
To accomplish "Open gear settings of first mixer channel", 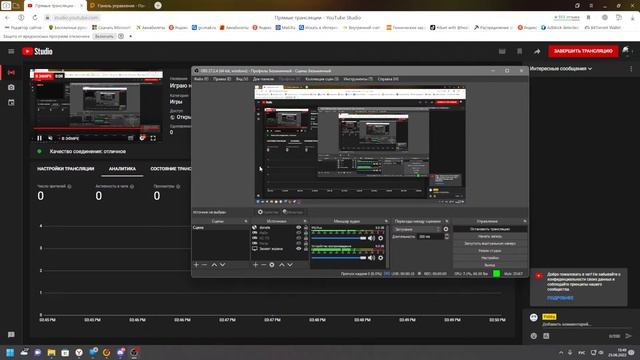I will 380,238.
